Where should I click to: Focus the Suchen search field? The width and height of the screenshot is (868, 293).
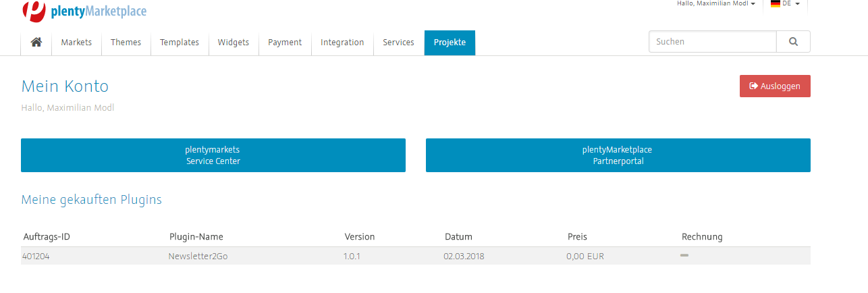tap(713, 42)
